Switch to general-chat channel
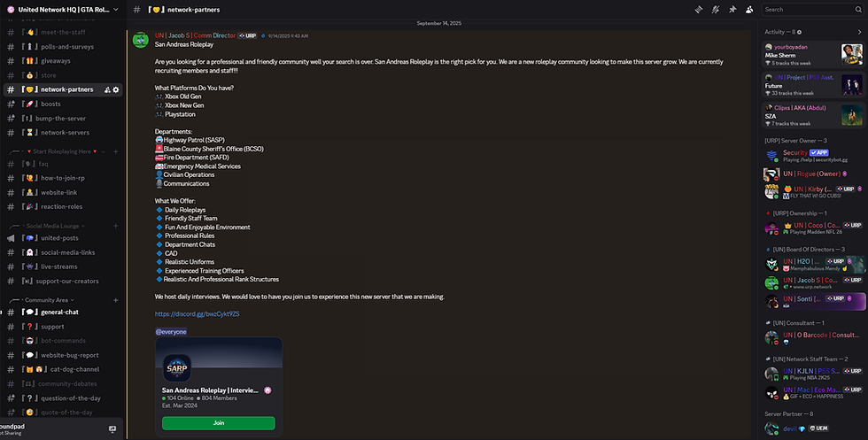The image size is (868, 440). click(x=59, y=312)
